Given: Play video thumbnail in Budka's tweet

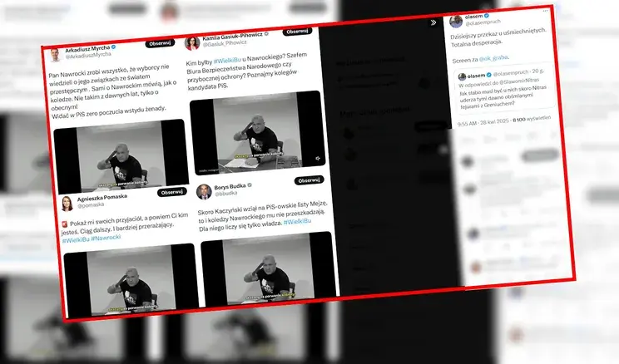Looking at the screenshot, I should click(269, 268).
